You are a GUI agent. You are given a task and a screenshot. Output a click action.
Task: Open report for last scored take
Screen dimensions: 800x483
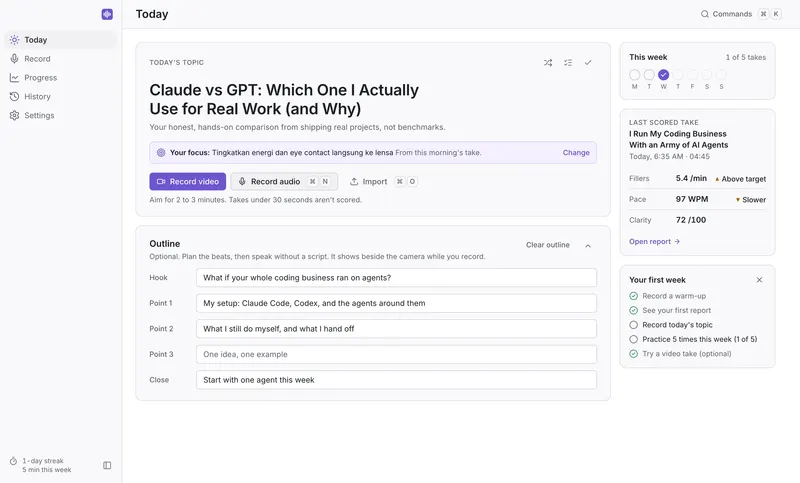click(654, 241)
